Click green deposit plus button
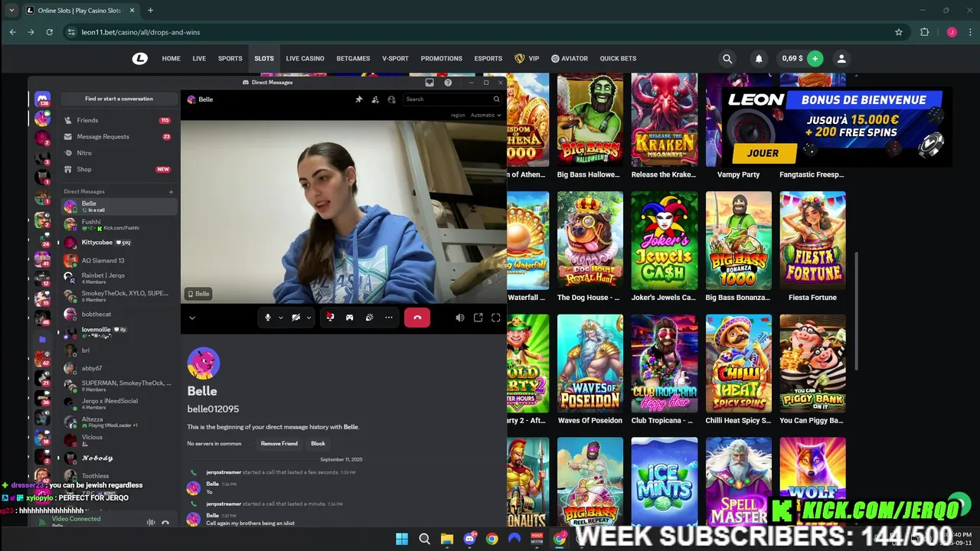This screenshot has height=551, width=980. pyautogui.click(x=815, y=59)
